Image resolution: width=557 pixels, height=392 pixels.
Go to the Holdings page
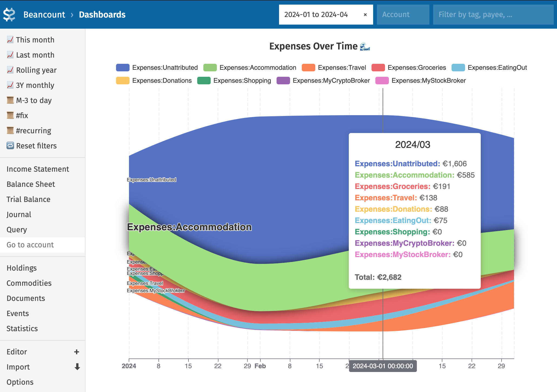(22, 268)
